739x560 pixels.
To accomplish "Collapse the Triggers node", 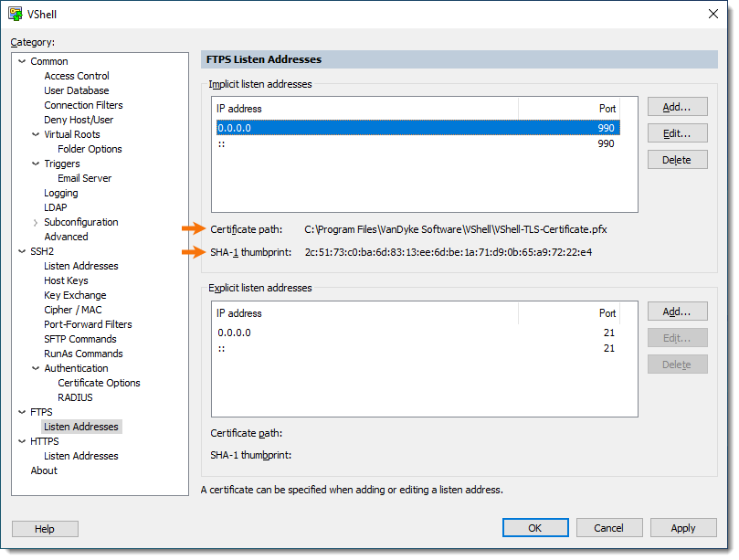I will (x=36, y=164).
